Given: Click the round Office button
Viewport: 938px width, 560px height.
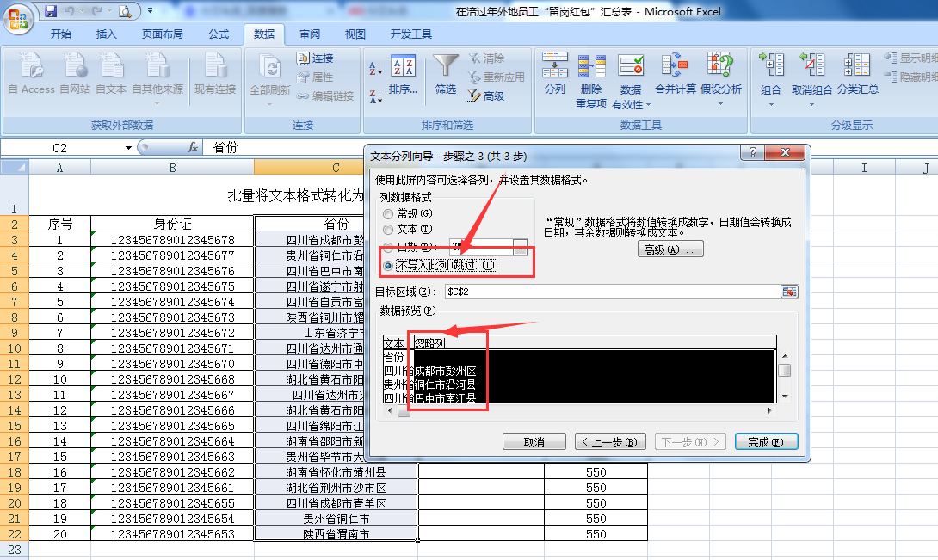Looking at the screenshot, I should point(18,19).
